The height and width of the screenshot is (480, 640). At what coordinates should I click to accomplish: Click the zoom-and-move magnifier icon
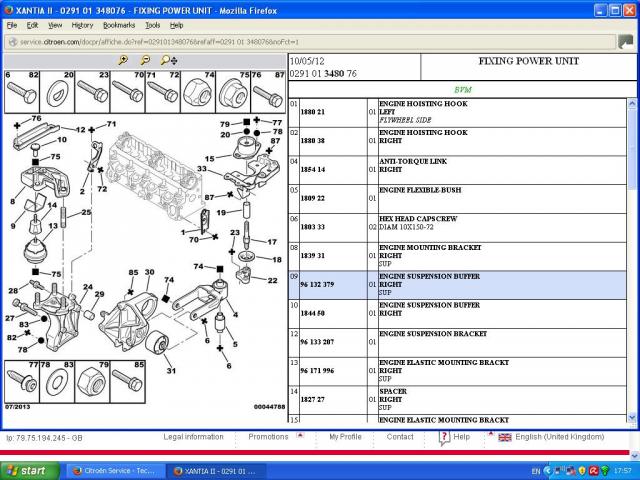coord(169,61)
